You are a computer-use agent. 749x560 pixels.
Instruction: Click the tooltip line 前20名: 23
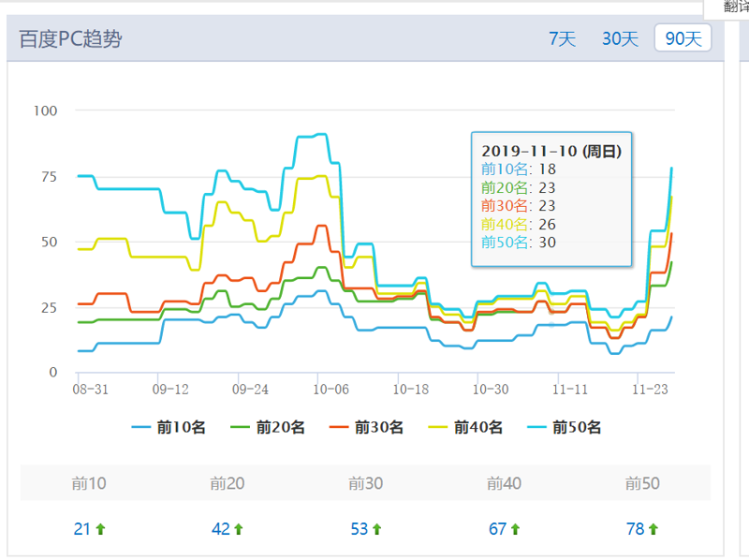coord(519,187)
